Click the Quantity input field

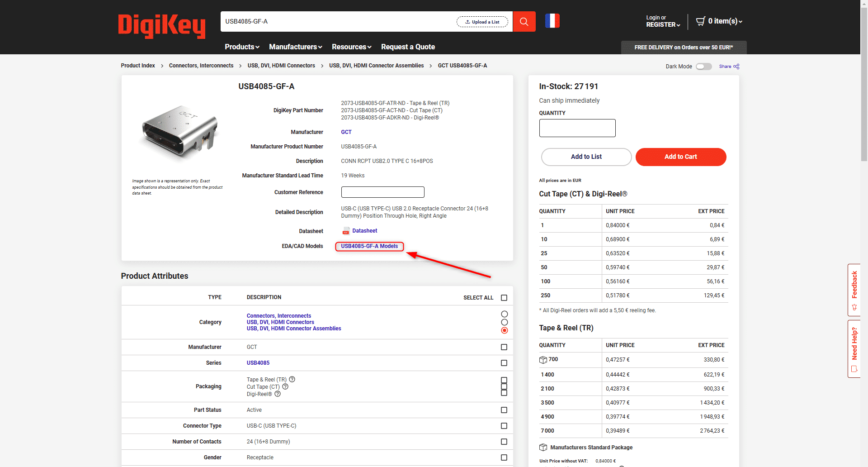click(577, 128)
